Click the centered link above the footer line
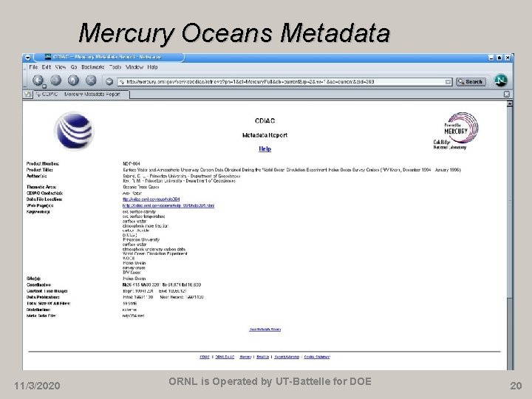Screen dimensions: 532x399 pos(265,329)
